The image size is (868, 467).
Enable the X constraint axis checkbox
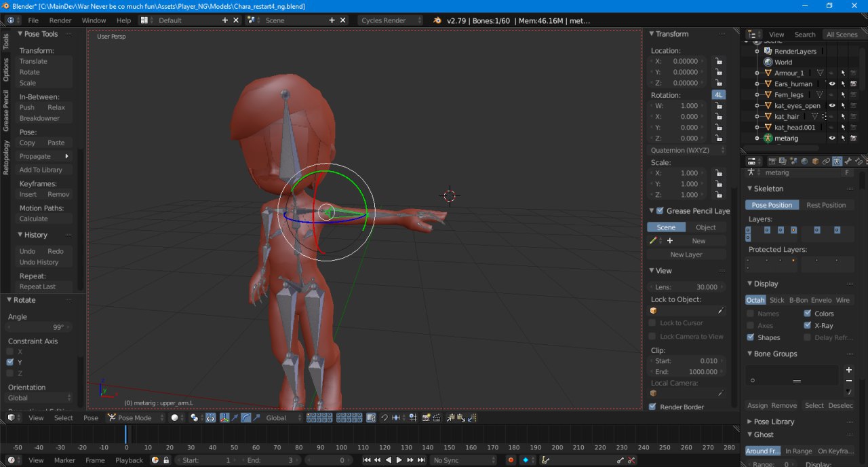(10, 352)
